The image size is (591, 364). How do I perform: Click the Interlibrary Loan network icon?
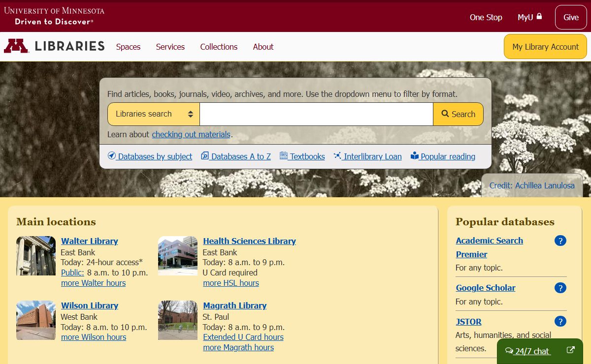coord(337,156)
